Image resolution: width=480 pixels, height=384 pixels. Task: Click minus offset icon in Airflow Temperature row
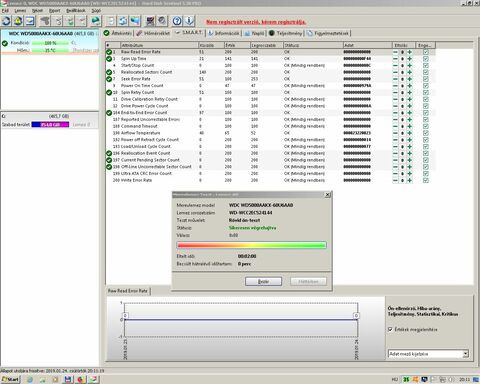click(x=395, y=133)
